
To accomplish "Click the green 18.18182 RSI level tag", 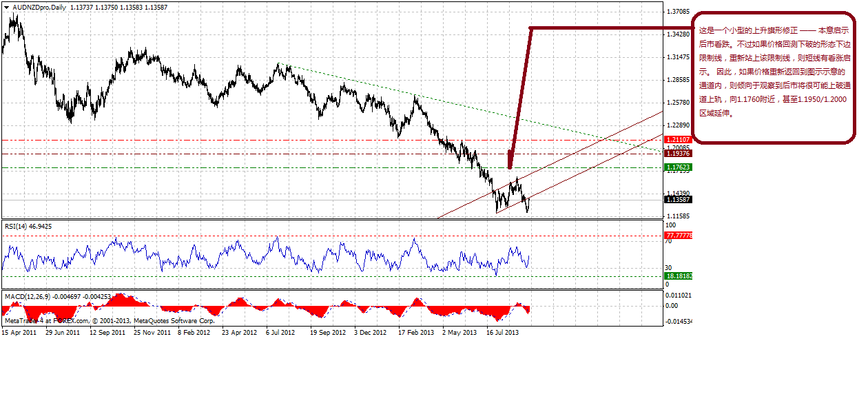I will click(678, 276).
